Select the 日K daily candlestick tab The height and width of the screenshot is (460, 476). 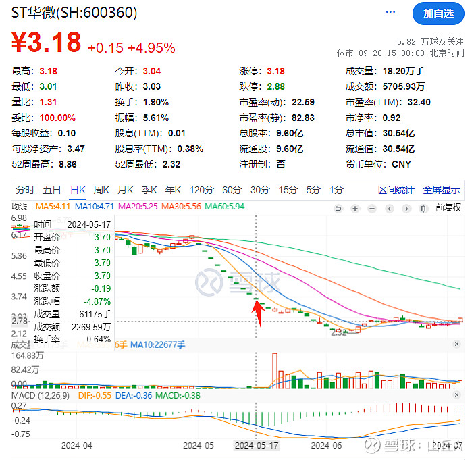tap(78, 190)
